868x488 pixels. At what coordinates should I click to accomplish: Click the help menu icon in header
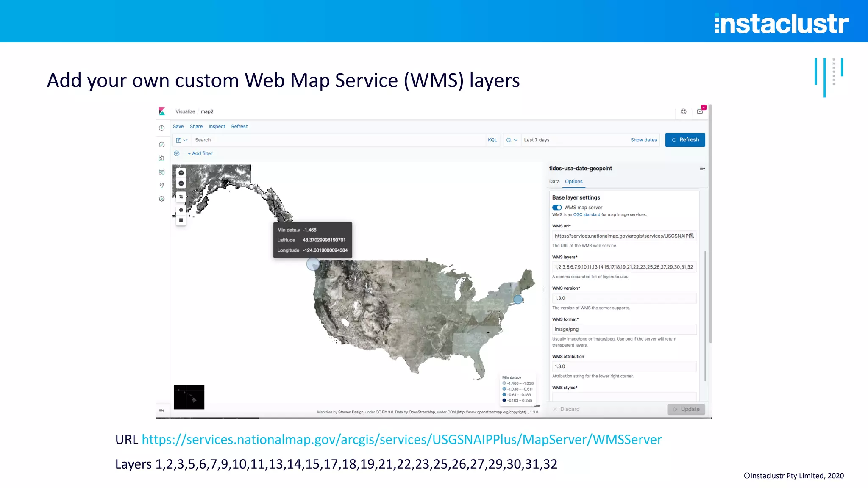[x=683, y=111]
